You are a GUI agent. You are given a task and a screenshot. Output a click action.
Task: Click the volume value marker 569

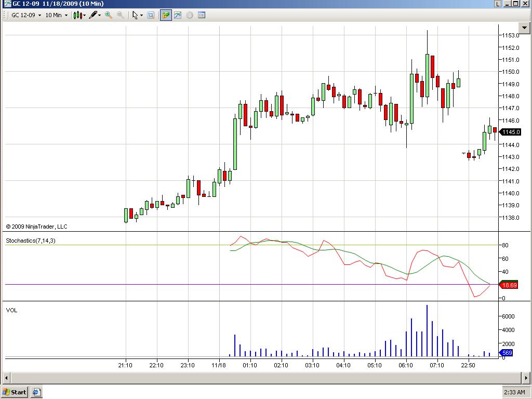point(506,353)
